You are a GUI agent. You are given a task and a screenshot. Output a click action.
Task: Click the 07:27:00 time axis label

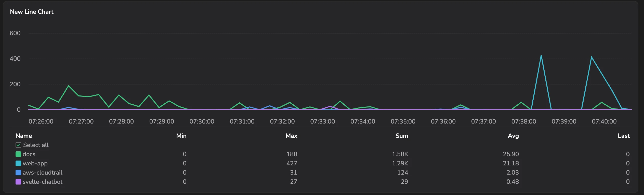point(81,121)
